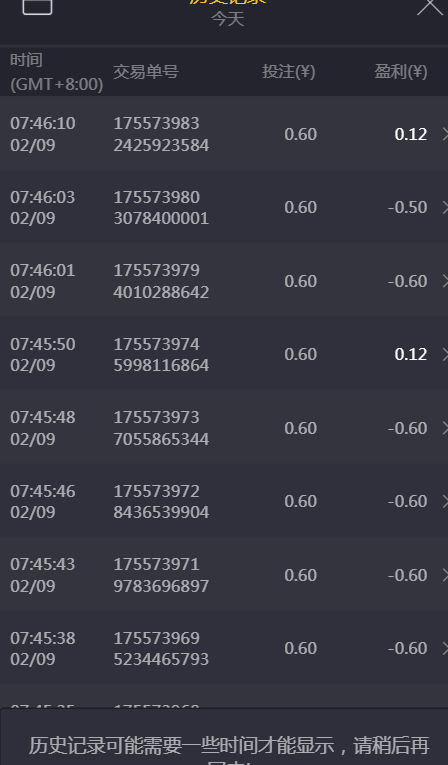Viewport: 448px width, 765px height.
Task: Click the 交易单号 column header
Action: 146,72
